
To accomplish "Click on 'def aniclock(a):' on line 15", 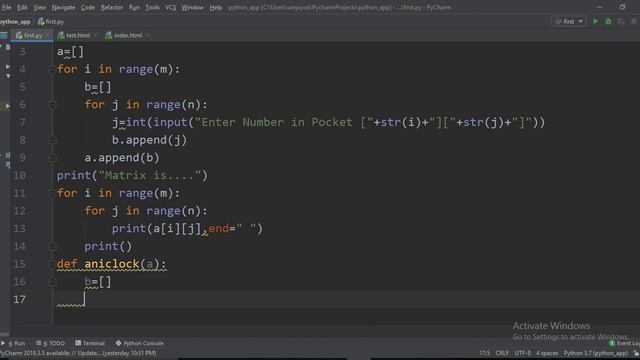I will (x=111, y=264).
